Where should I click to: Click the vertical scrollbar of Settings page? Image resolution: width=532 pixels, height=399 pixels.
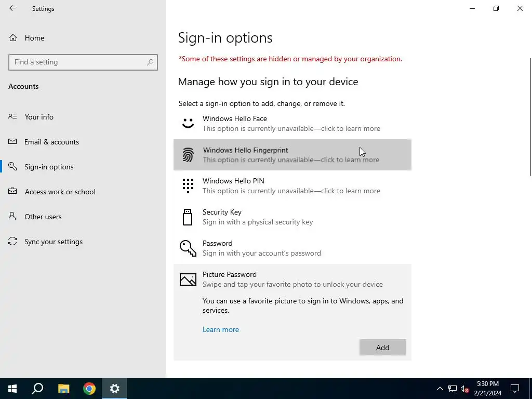[530, 117]
